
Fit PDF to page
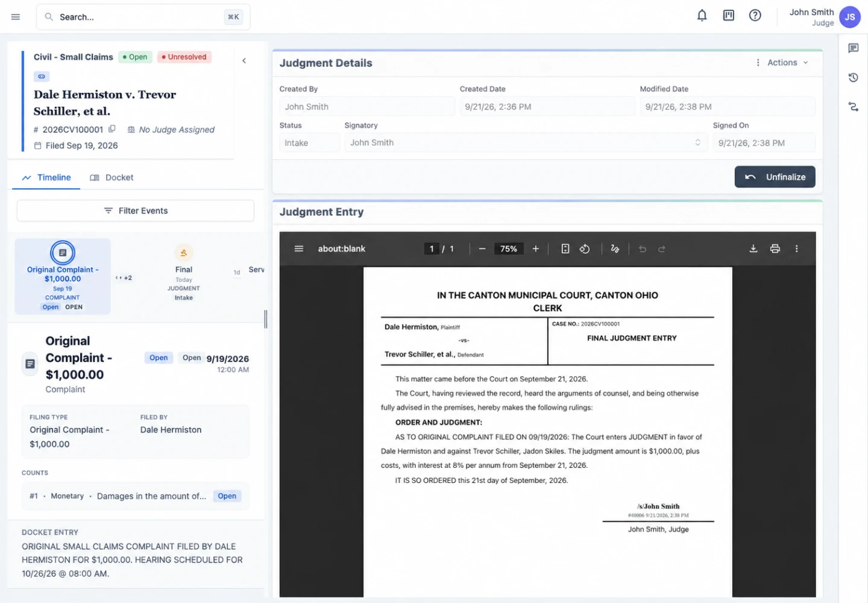[x=565, y=248]
